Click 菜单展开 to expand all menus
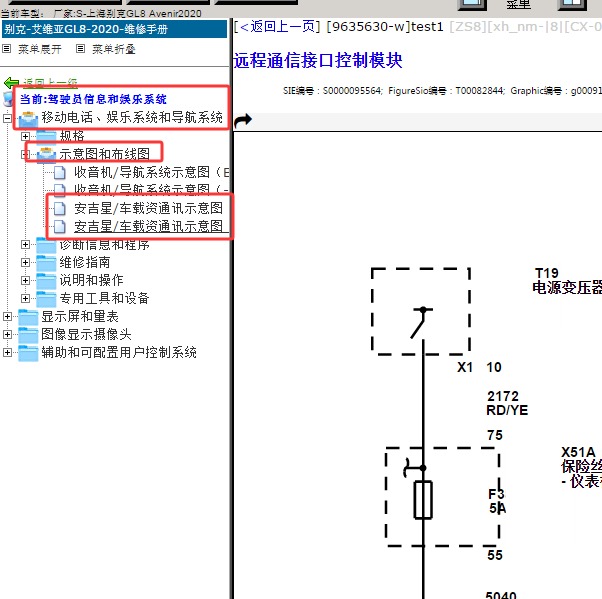The height and width of the screenshot is (599, 602). [x=40, y=49]
